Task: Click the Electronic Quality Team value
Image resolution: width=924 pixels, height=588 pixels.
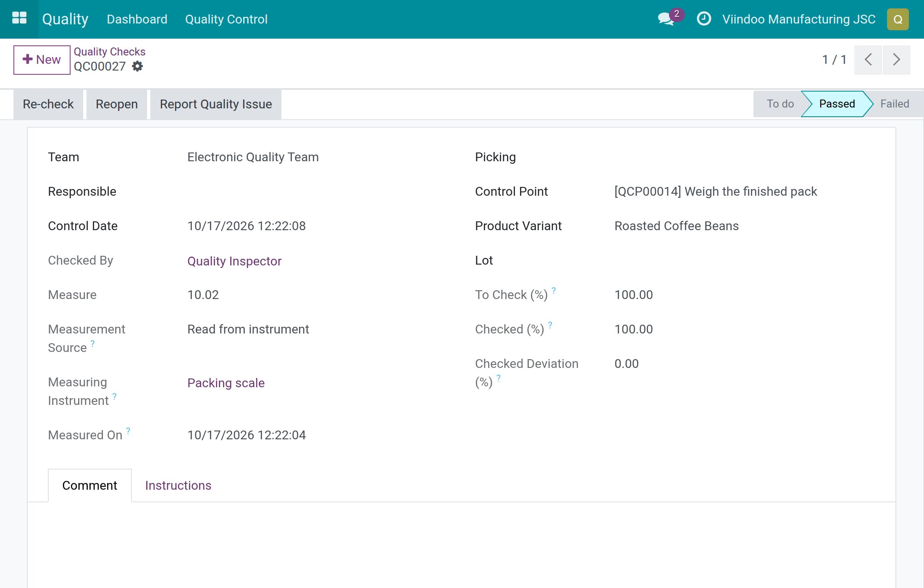Action: [253, 157]
